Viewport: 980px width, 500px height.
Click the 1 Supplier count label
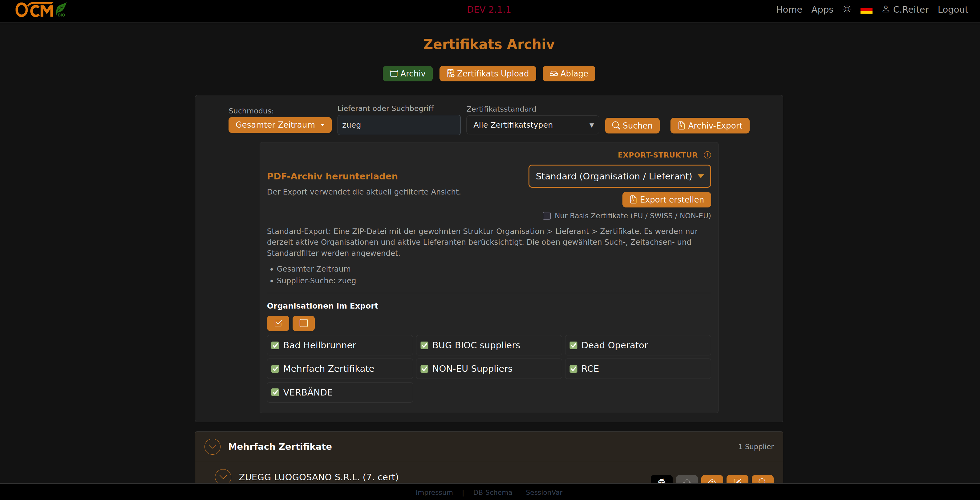[756, 447]
